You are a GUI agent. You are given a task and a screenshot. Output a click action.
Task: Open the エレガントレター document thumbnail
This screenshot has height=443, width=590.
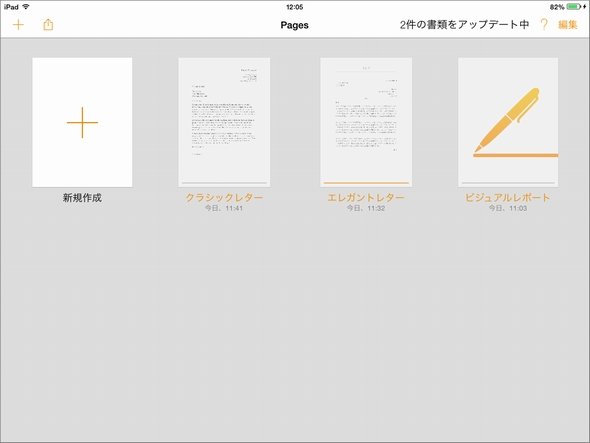pos(366,122)
